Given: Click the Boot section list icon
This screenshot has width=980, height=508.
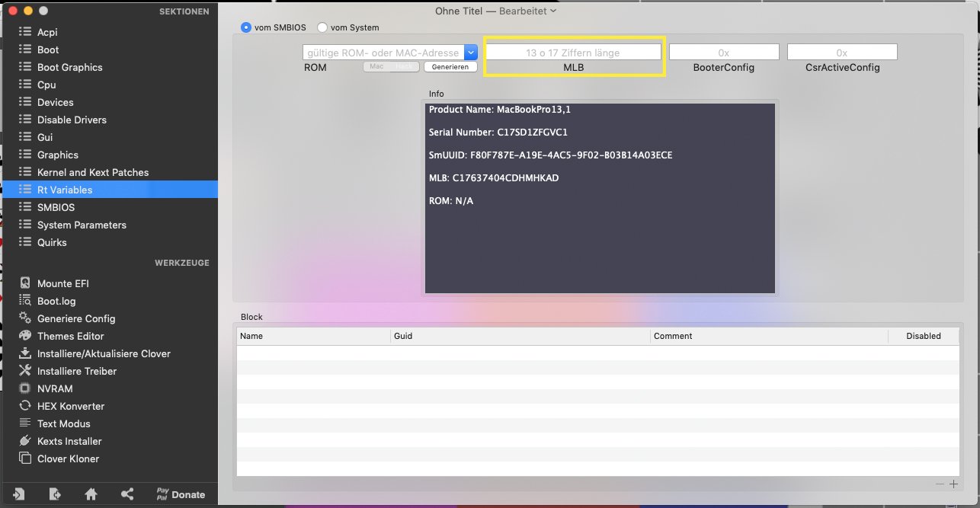Looking at the screenshot, I should [24, 50].
